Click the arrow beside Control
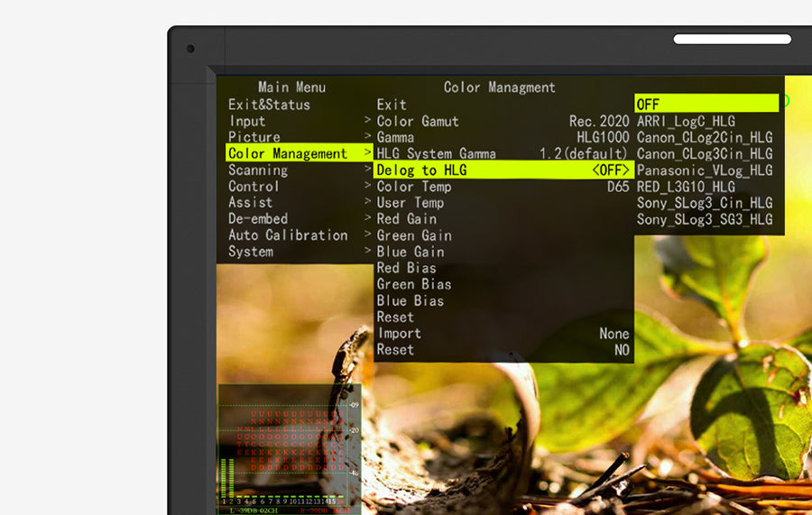This screenshot has width=812, height=515. 368,185
